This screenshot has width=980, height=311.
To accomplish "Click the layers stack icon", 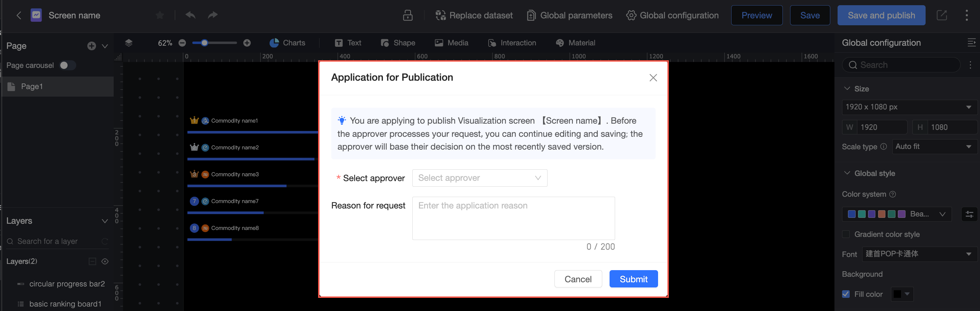I will tap(129, 43).
